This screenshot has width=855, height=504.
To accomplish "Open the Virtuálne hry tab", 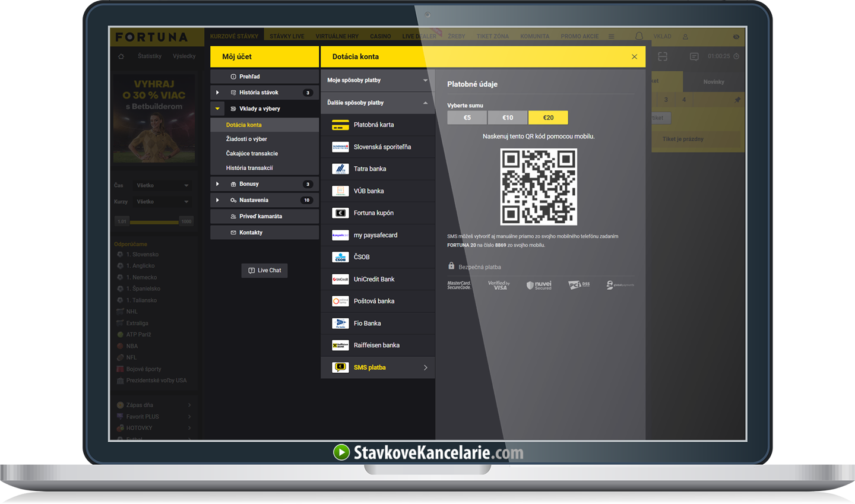I will pyautogui.click(x=337, y=36).
